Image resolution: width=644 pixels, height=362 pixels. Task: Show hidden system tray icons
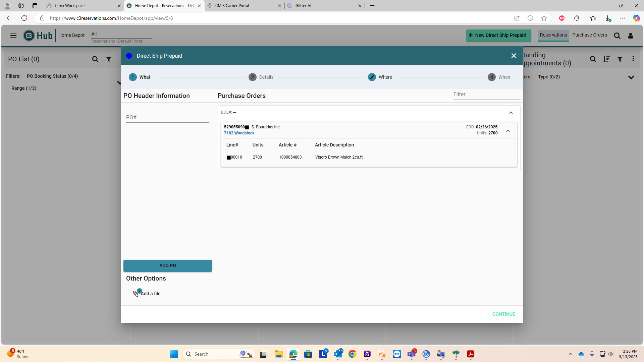click(x=571, y=354)
